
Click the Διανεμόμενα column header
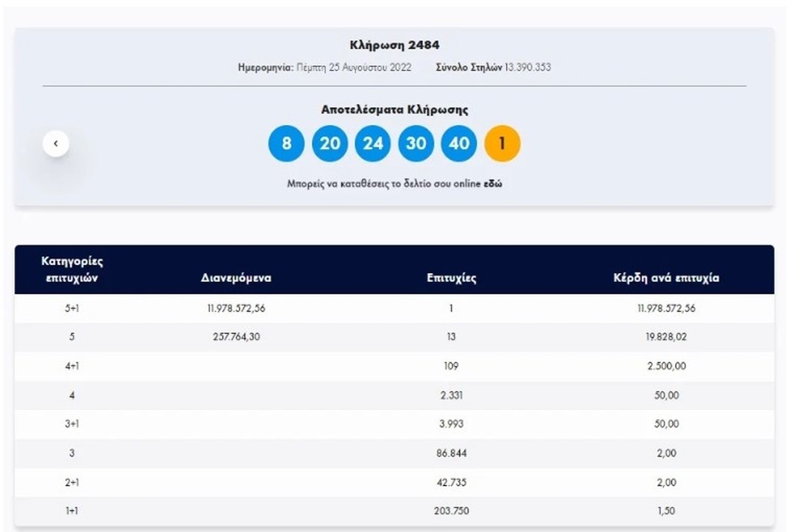click(x=236, y=278)
